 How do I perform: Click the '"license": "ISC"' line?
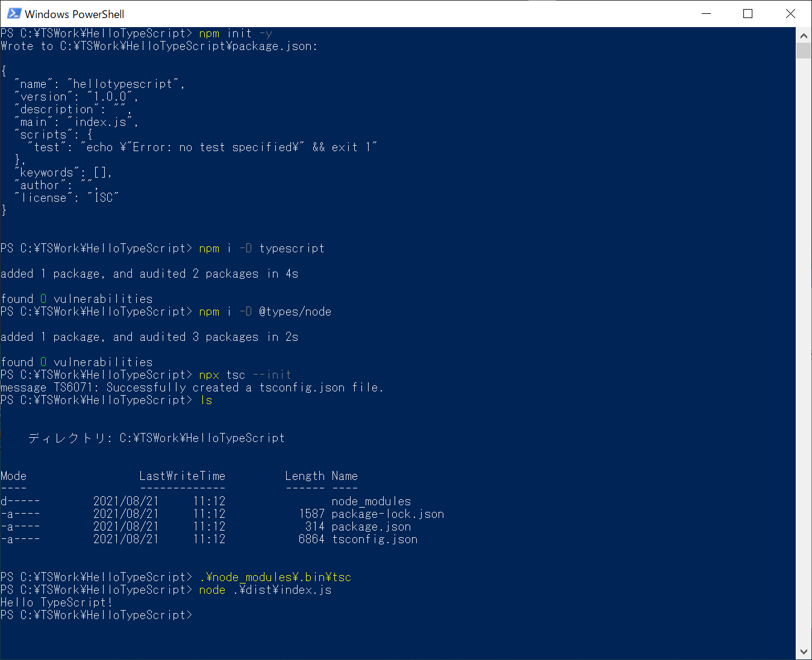point(66,198)
